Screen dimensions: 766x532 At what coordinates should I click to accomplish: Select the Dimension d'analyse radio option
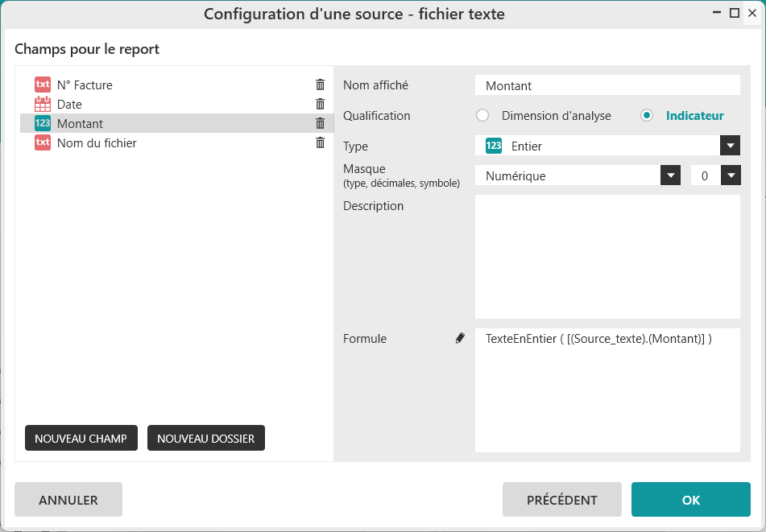point(482,115)
